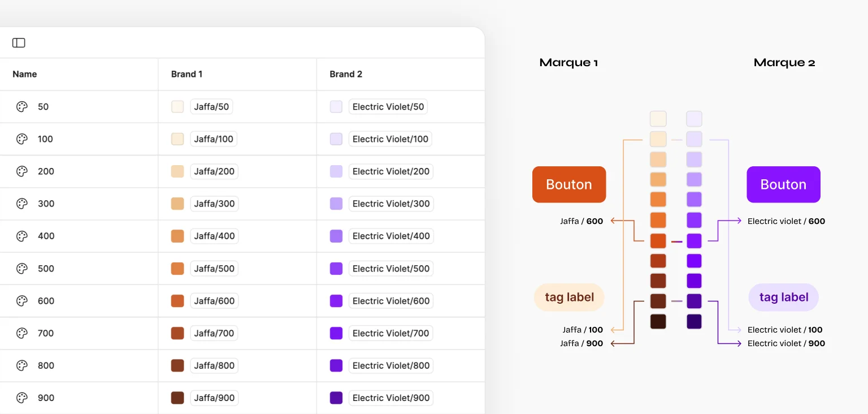
Task: Open the Jaffa/200 variable value chip
Action: tap(214, 171)
